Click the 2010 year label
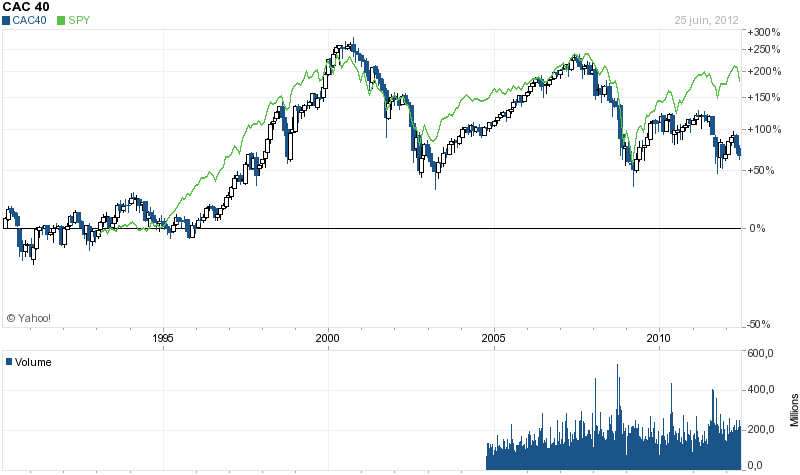This screenshot has height=475, width=800. point(659,338)
